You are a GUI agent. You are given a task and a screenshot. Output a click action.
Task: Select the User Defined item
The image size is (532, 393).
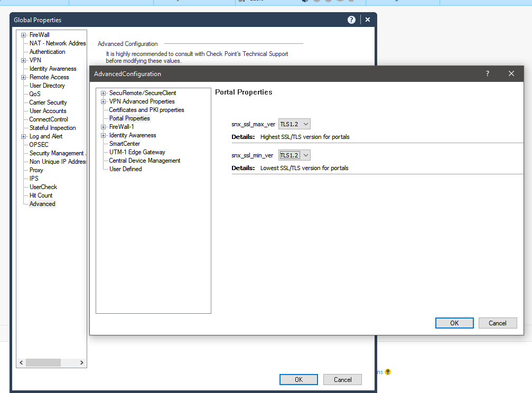coord(125,169)
